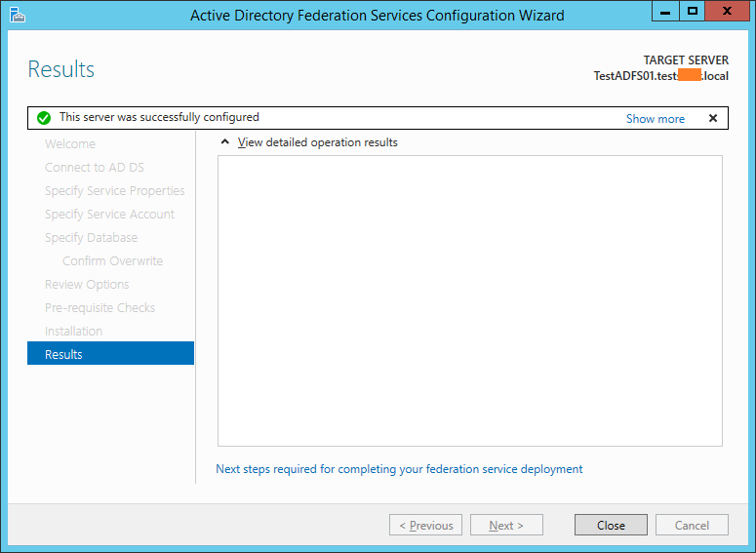
Task: Select Confirm Overwrite sub-step
Action: (x=112, y=261)
